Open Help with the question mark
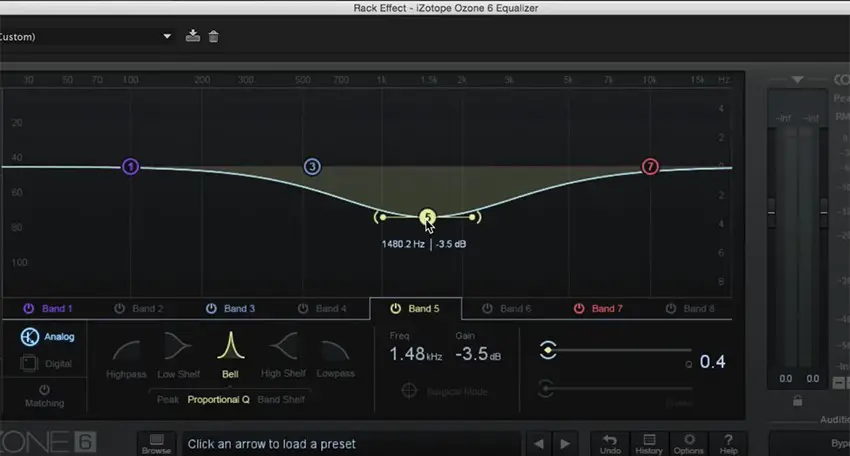 [x=728, y=444]
